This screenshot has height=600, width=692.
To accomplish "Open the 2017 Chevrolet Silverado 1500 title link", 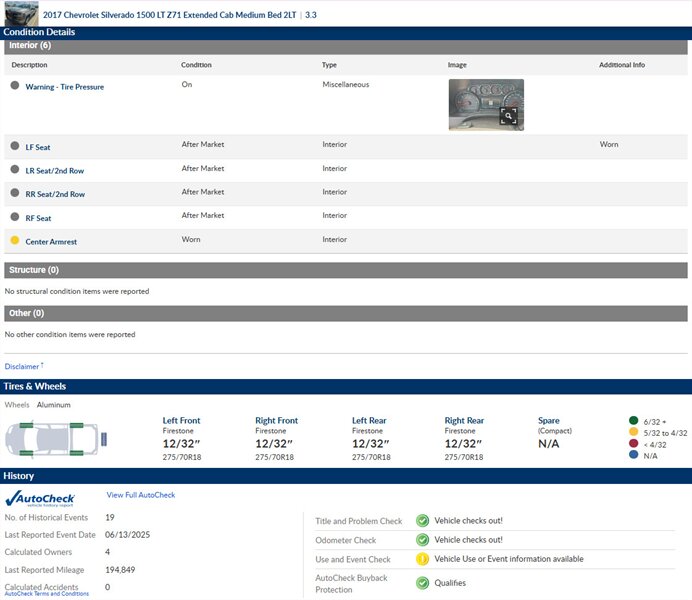I will [x=169, y=15].
